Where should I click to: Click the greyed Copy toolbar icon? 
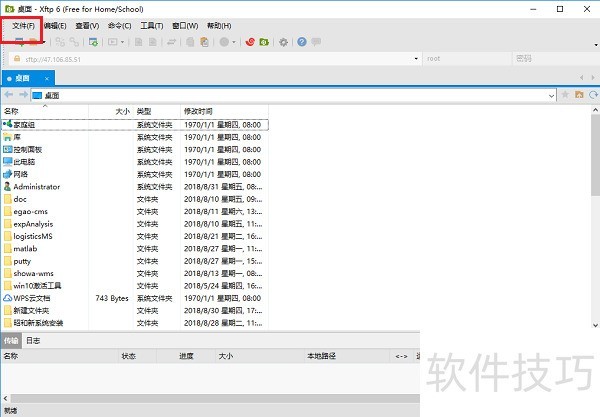click(x=190, y=42)
